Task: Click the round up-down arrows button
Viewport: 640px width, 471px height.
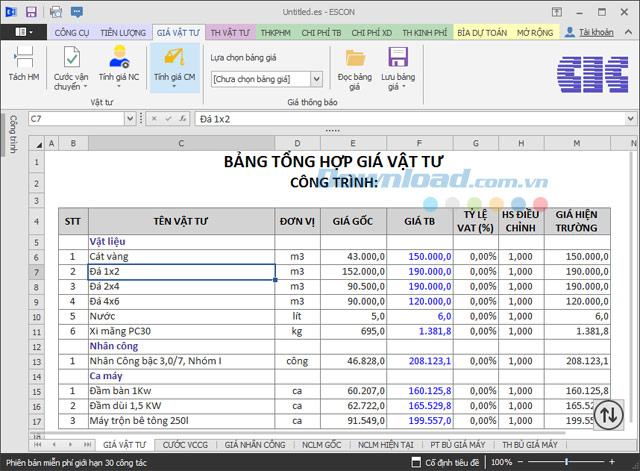Action: coord(609,414)
